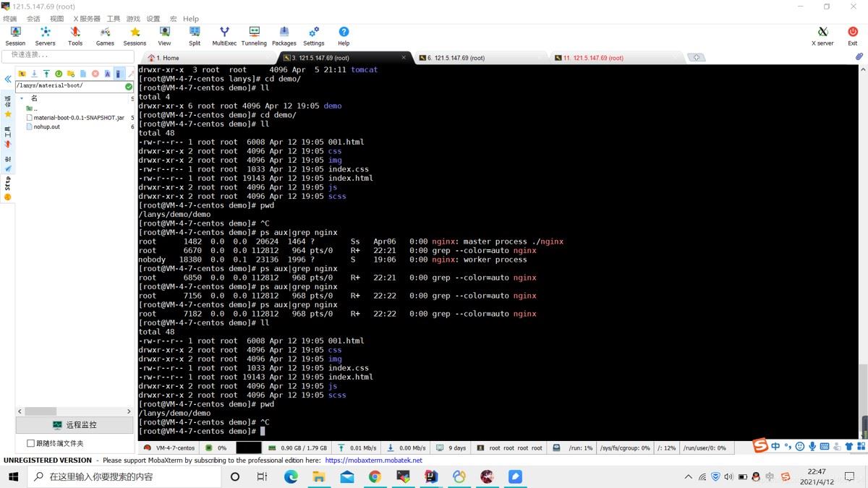
Task: Click the /run/user/0: 0% status
Action: (706, 448)
